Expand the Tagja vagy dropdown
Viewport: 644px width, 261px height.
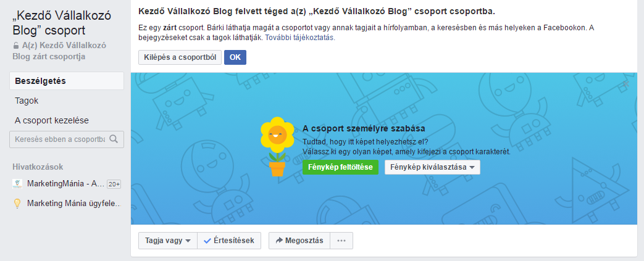click(x=168, y=241)
